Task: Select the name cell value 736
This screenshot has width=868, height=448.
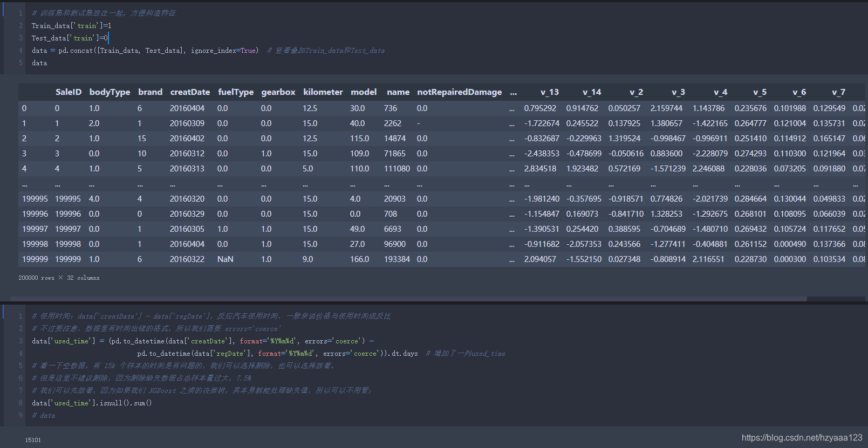Action: pyautogui.click(x=391, y=108)
